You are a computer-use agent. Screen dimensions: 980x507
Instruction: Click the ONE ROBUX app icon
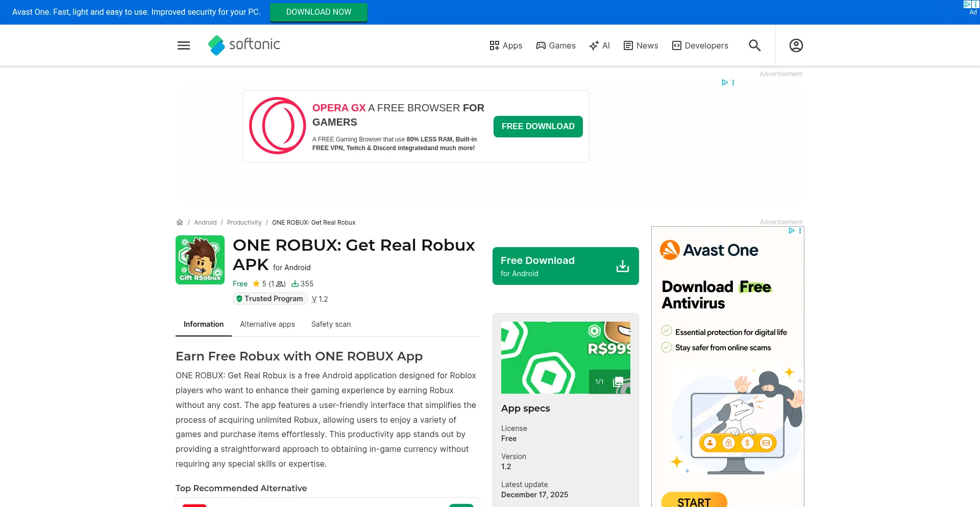pyautogui.click(x=200, y=260)
